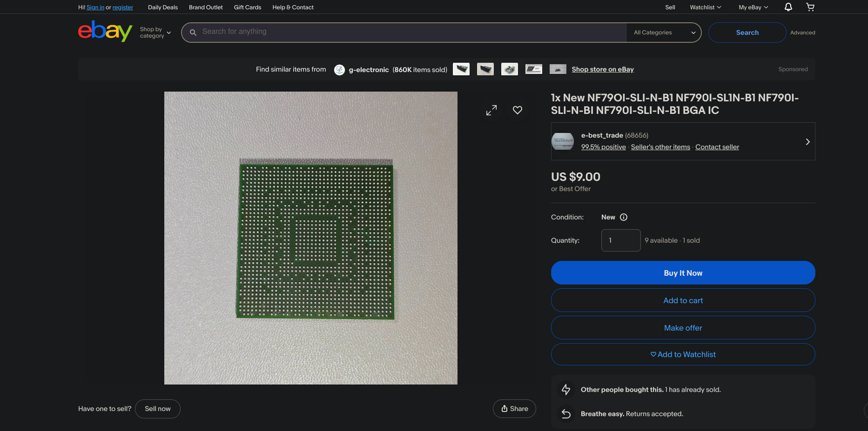Viewport: 868px width, 431px height.
Task: Click the heart icon on product image
Action: [517, 110]
